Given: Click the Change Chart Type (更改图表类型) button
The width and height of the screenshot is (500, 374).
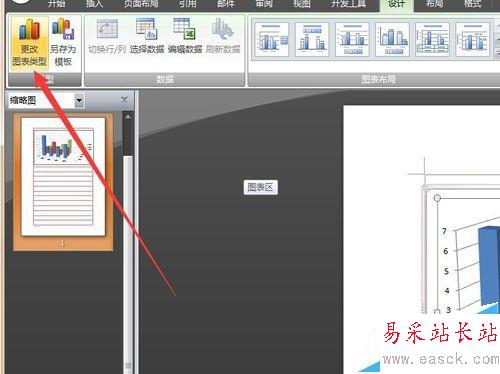Looking at the screenshot, I should point(29,43).
